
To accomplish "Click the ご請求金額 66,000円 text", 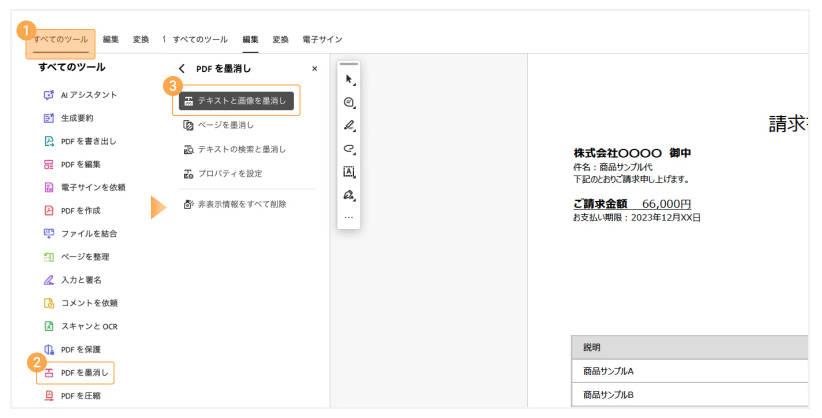I will (x=632, y=203).
